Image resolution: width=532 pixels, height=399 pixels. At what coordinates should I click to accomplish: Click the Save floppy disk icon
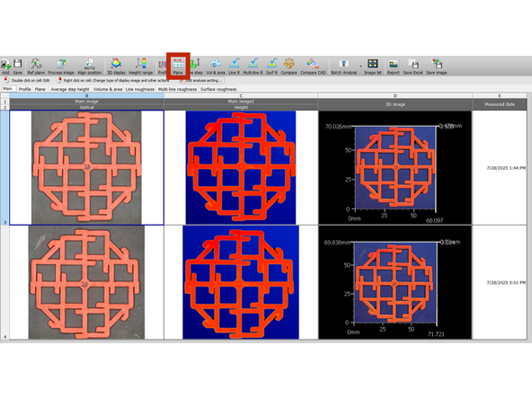(x=18, y=66)
